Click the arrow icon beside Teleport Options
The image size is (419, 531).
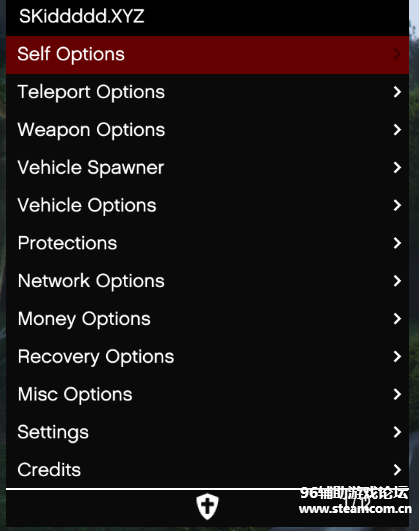point(397,92)
